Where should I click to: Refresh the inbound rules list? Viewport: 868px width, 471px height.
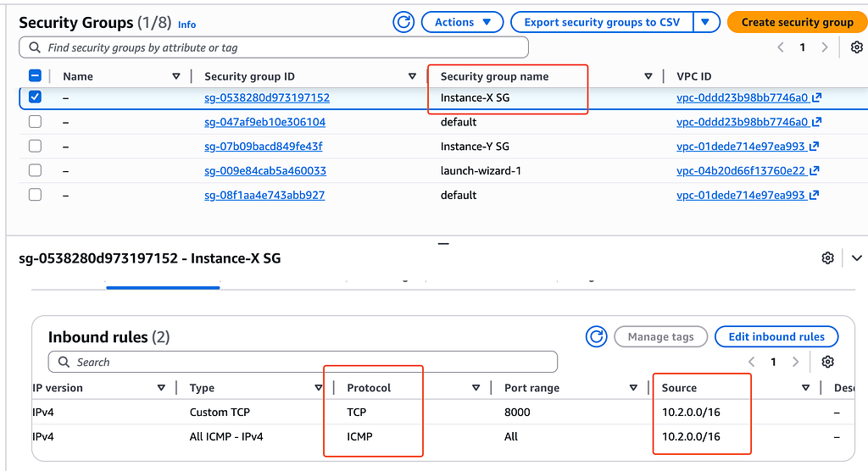(x=596, y=336)
